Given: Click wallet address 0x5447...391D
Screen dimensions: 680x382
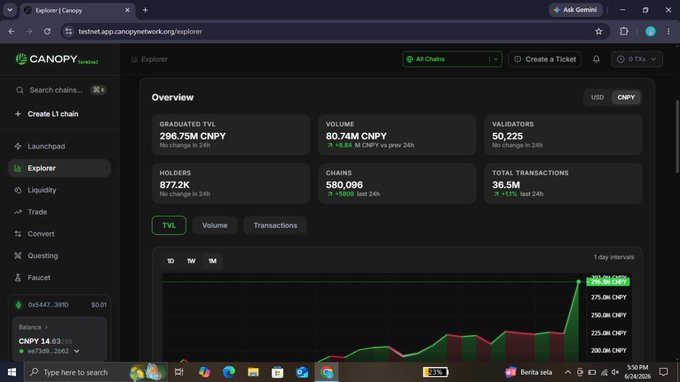Looking at the screenshot, I should pos(48,305).
